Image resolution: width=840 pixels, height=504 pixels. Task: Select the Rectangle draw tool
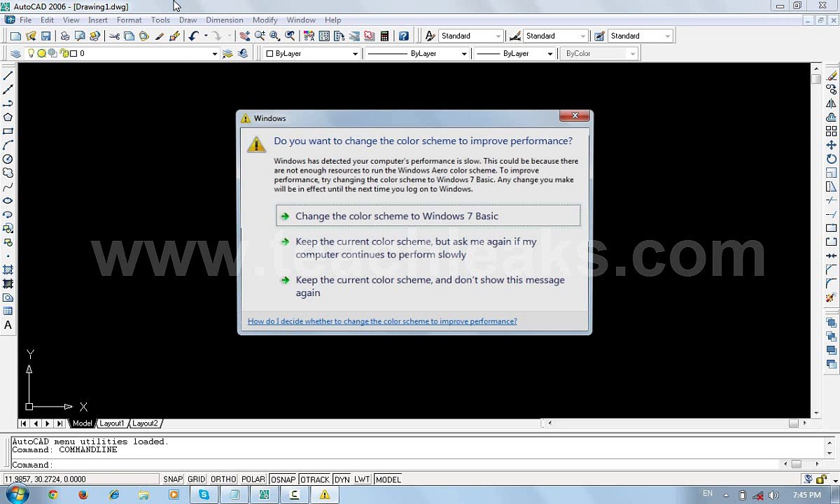click(8, 131)
